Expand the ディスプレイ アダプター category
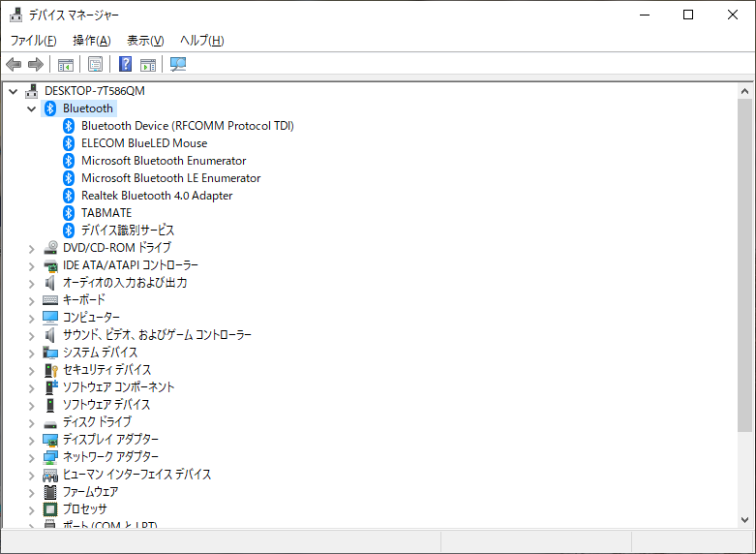Viewport: 756px width, 554px height. 31,441
